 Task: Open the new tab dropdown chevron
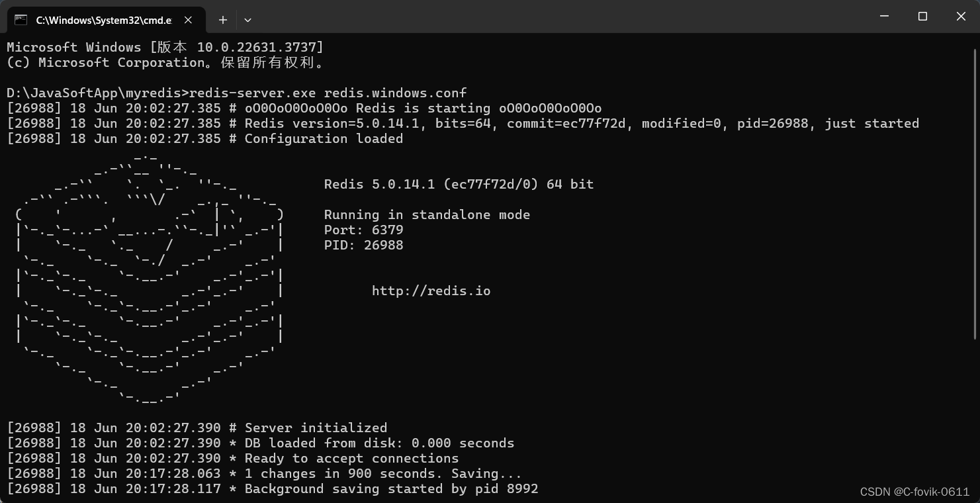click(x=247, y=20)
